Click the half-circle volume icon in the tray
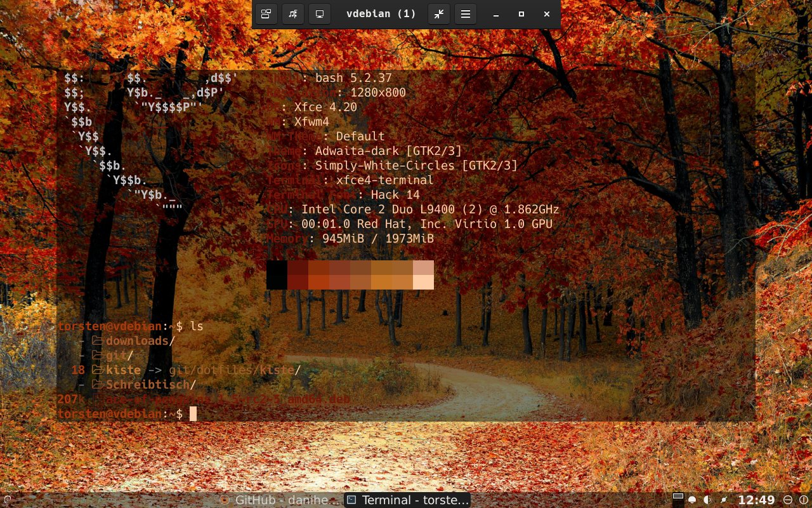 (x=707, y=500)
